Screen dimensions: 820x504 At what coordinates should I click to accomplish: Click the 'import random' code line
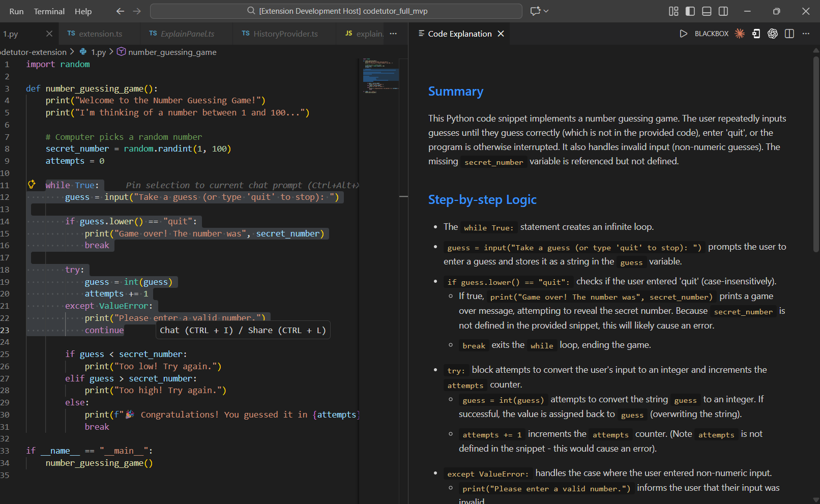(x=58, y=64)
